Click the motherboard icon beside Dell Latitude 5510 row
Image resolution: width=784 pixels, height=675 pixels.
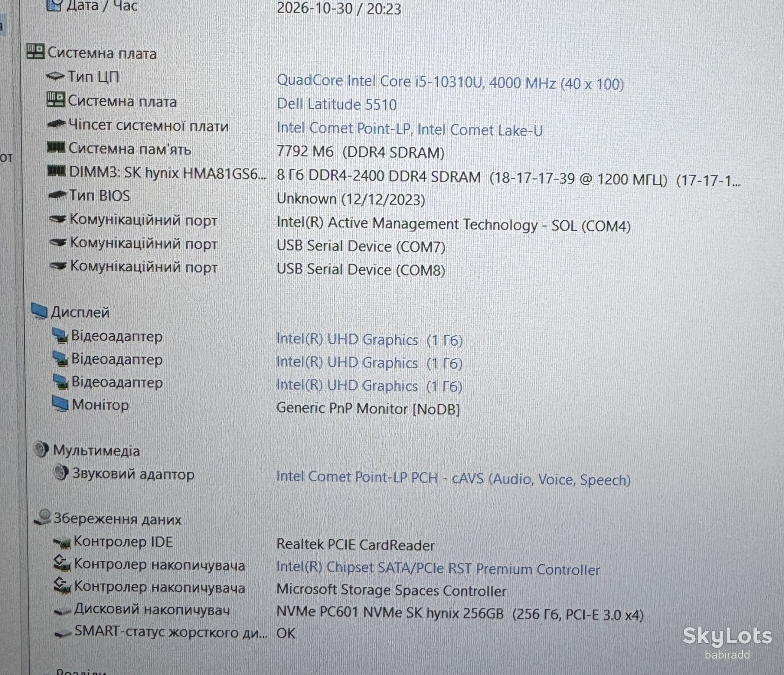click(x=56, y=99)
